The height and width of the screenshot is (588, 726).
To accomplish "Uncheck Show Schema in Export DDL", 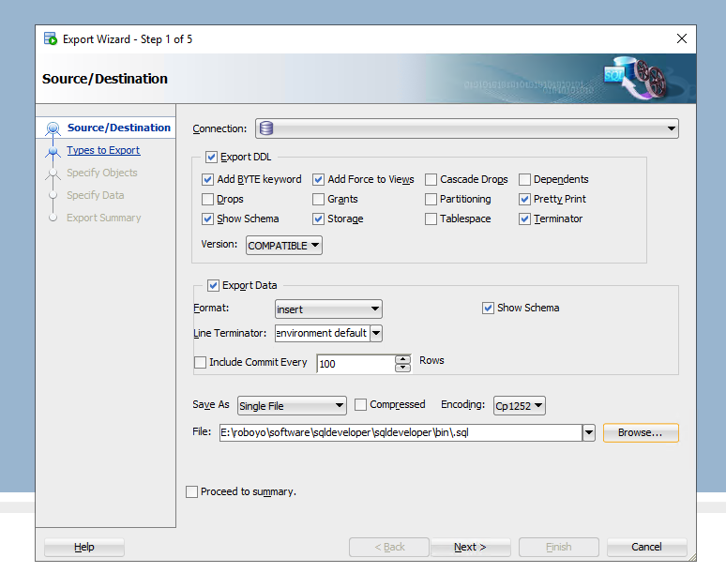I will point(208,219).
